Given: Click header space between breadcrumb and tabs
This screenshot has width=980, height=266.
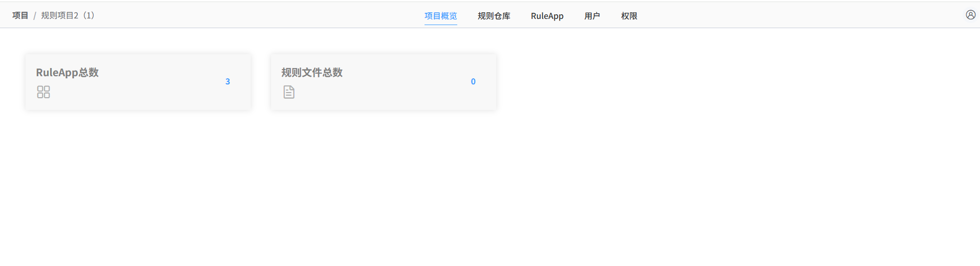Looking at the screenshot, I should click(256, 15).
